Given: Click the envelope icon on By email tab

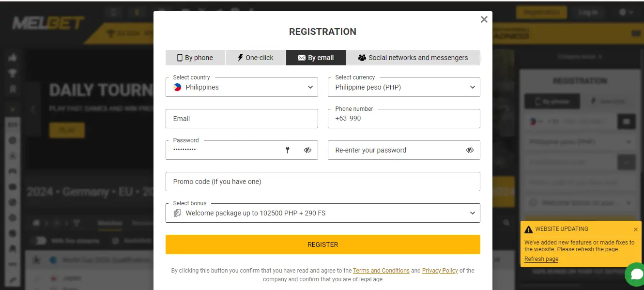Looking at the screenshot, I should (x=301, y=57).
